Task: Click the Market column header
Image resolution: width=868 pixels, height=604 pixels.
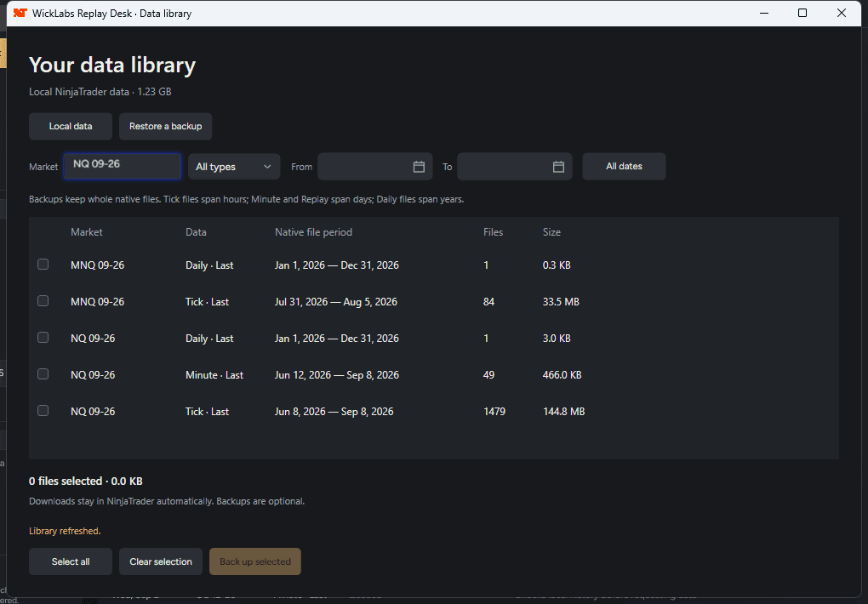Action: click(x=86, y=232)
